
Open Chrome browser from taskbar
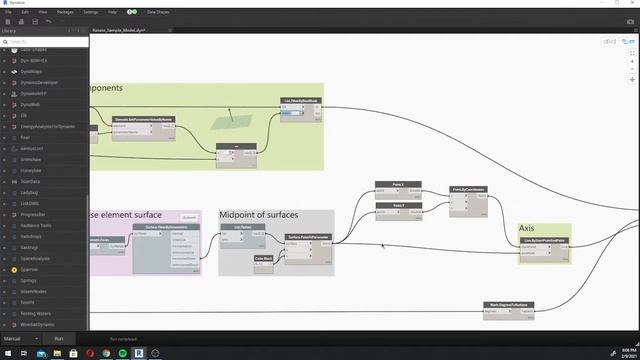click(x=106, y=353)
